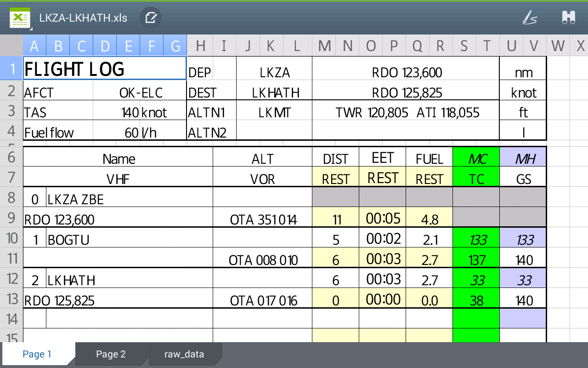Open the pen drawing tool

530,18
